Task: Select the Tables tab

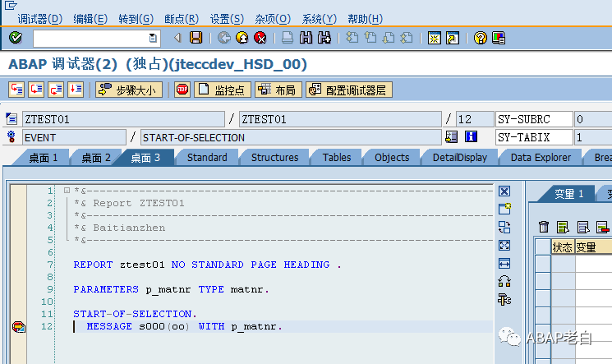Action: tap(337, 158)
